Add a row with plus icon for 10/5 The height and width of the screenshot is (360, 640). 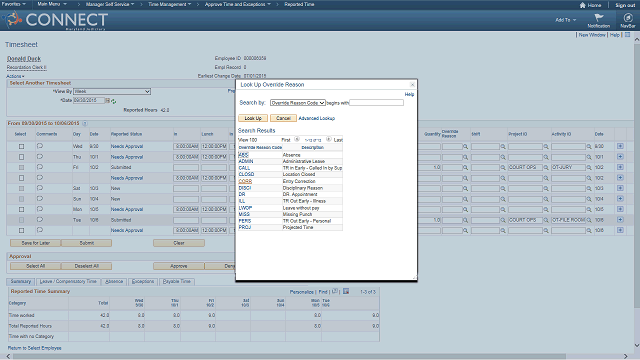(620, 209)
